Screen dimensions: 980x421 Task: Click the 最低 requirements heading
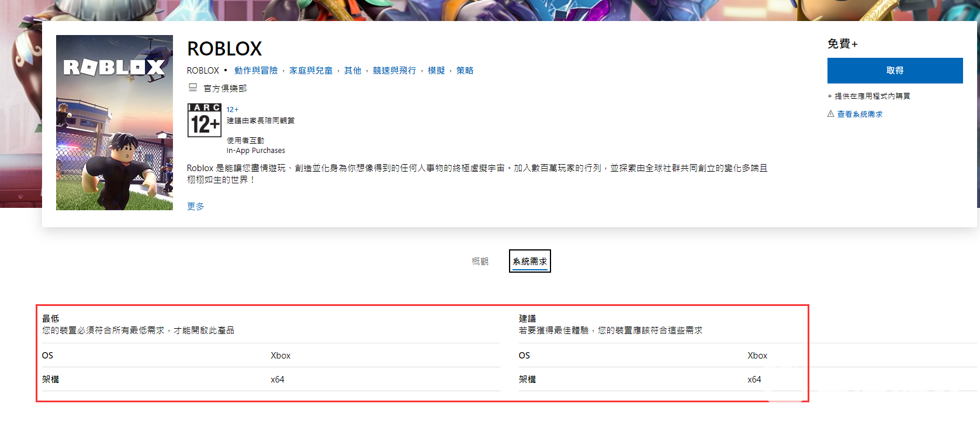pos(51,318)
